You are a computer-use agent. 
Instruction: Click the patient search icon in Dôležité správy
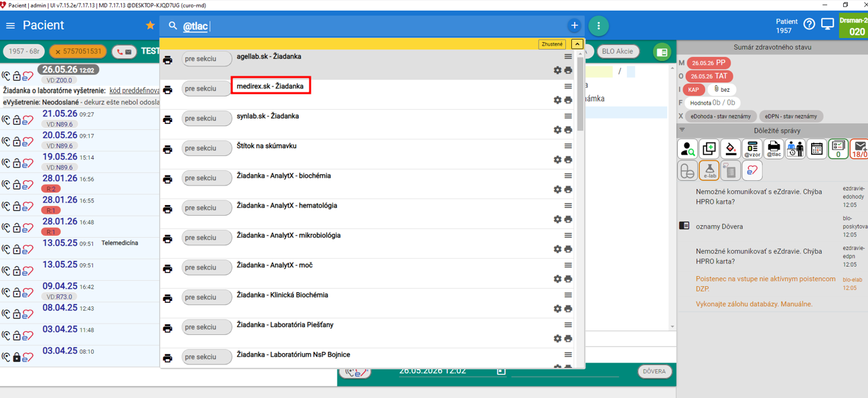pos(687,149)
